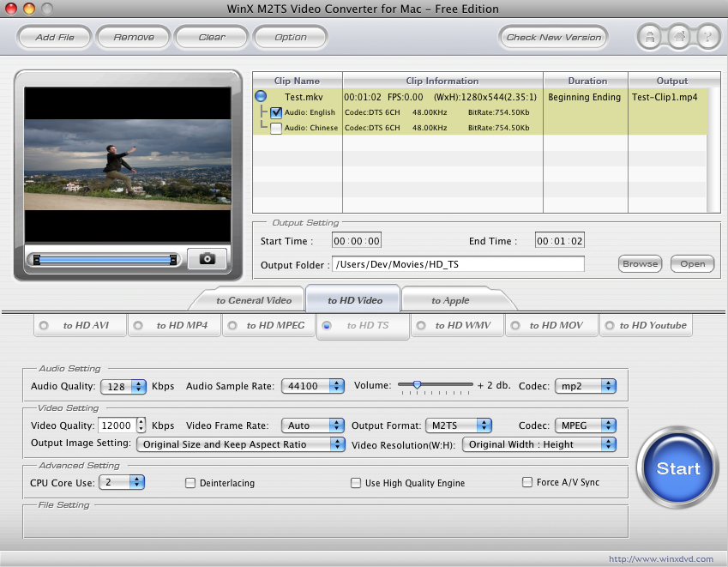
Task: Open the Output Format dropdown showing M2TS
Action: [459, 425]
